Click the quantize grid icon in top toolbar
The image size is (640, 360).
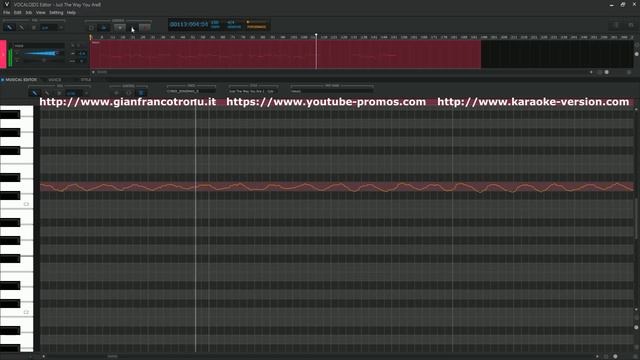pyautogui.click(x=34, y=27)
